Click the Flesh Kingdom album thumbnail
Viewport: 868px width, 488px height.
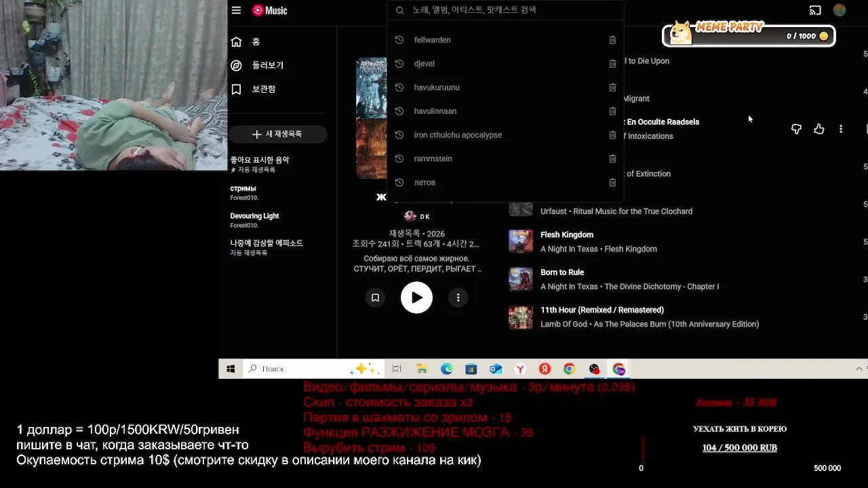(x=521, y=241)
